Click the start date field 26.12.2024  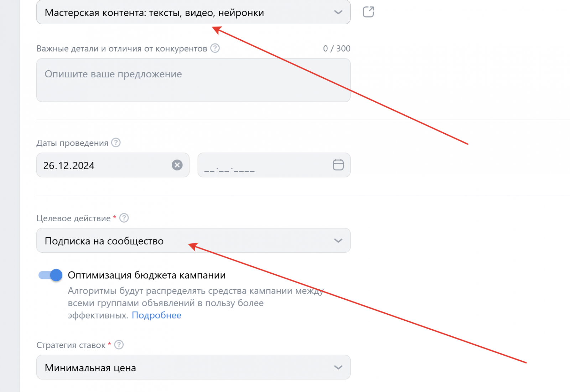tap(103, 165)
